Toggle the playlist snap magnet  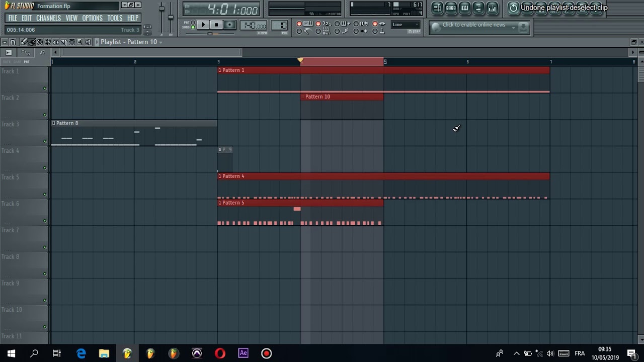point(13,42)
